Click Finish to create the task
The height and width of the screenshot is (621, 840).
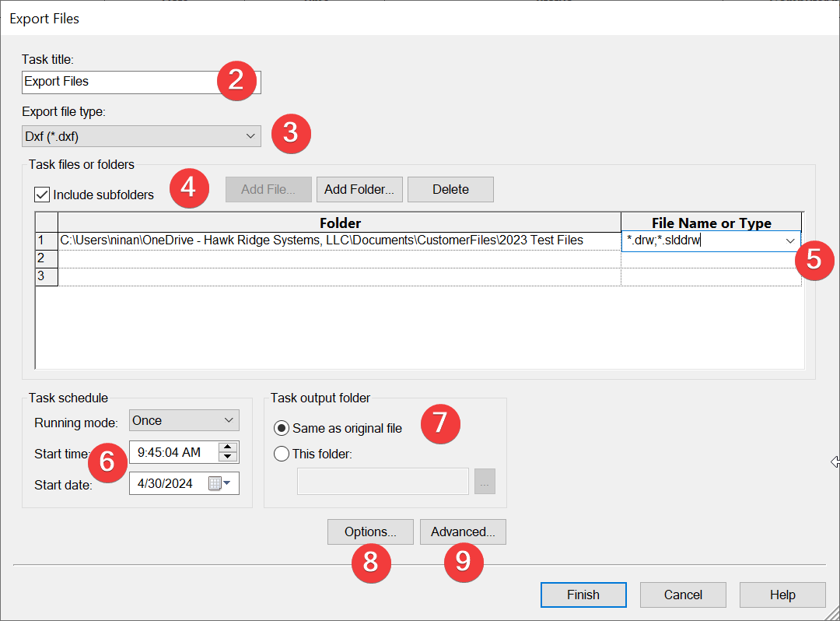point(583,595)
